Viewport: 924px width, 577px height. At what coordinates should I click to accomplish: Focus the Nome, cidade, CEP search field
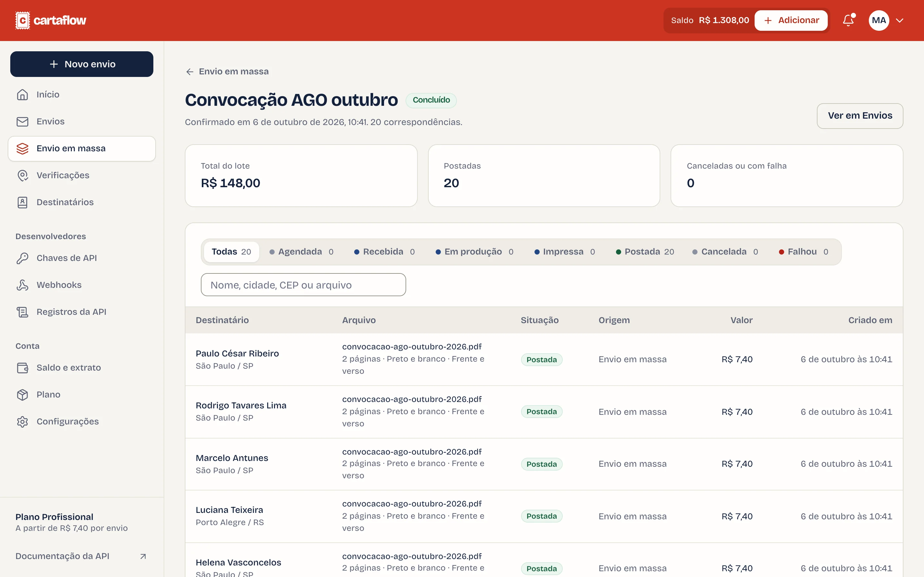303,285
